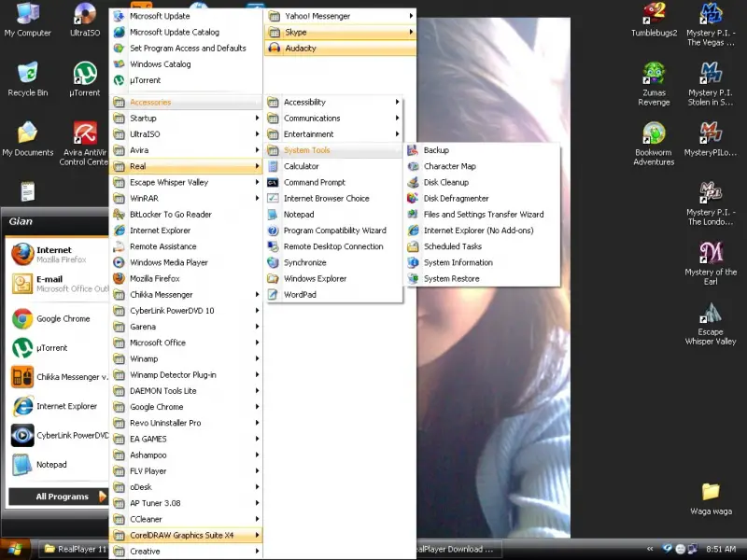Open the WinRAR program group

pos(186,199)
